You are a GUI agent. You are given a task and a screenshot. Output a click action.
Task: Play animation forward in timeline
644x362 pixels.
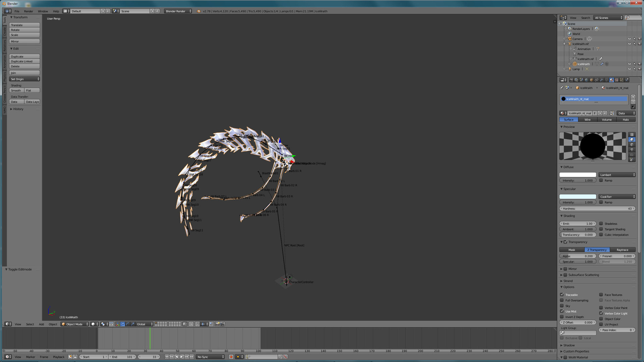[182, 357]
